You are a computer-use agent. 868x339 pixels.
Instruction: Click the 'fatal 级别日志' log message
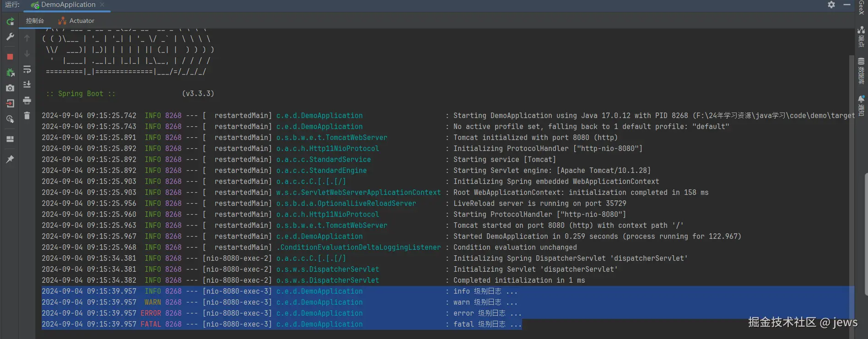[487, 324]
